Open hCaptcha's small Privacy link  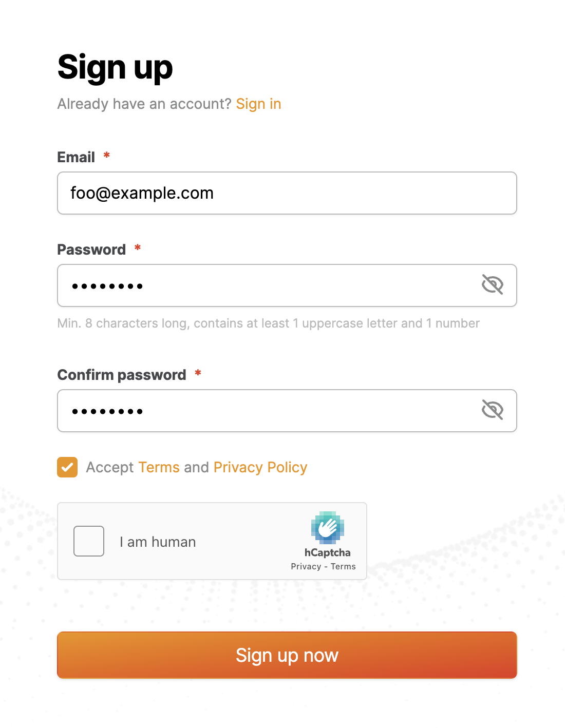306,566
